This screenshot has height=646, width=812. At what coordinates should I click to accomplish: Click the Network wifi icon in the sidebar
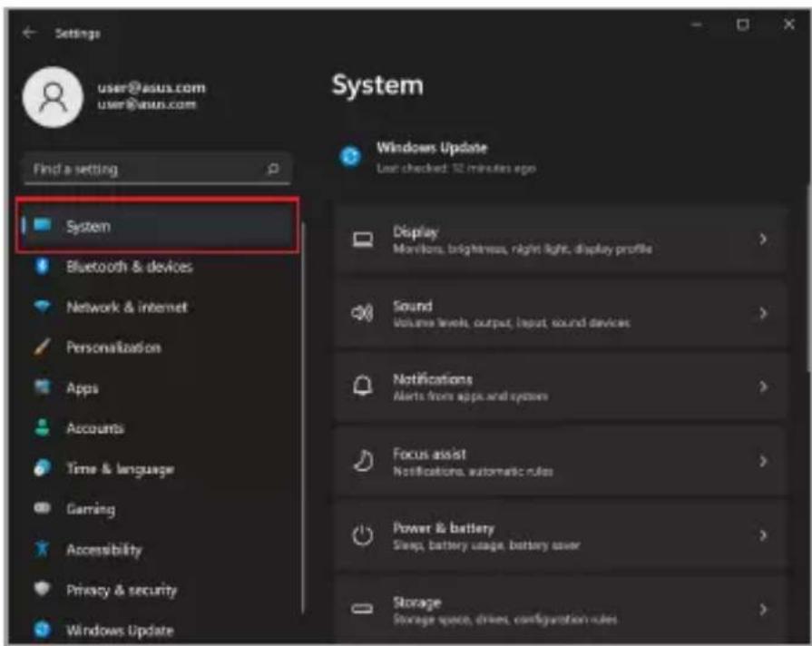(x=43, y=306)
